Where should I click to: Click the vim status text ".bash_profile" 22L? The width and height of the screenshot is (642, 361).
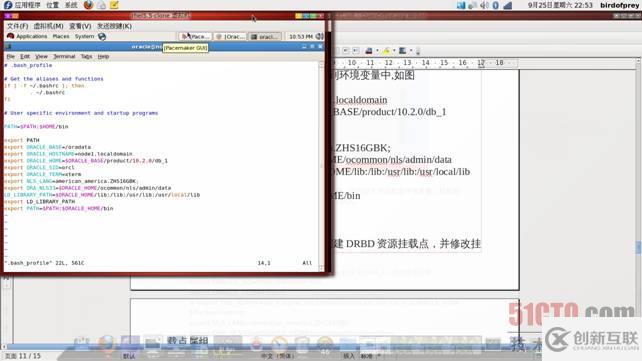coord(44,263)
